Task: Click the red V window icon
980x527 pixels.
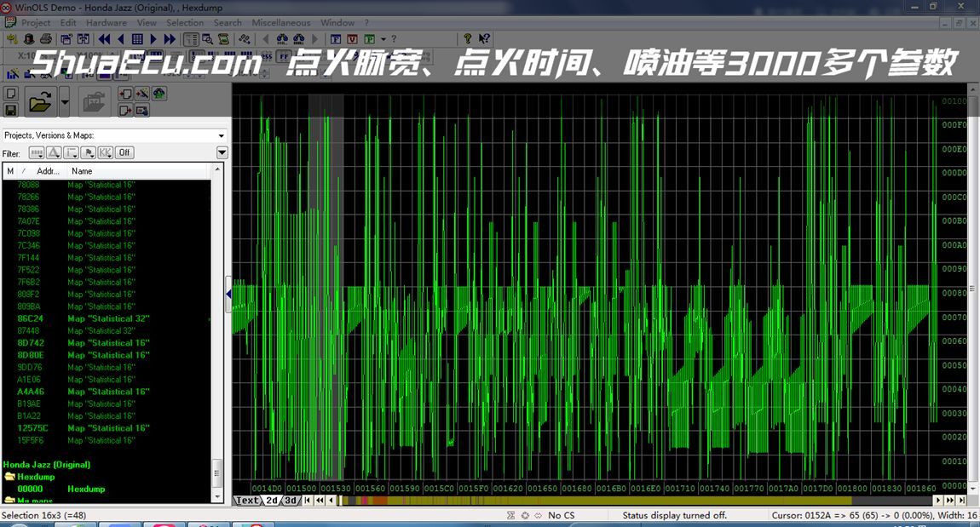Action: [353, 39]
